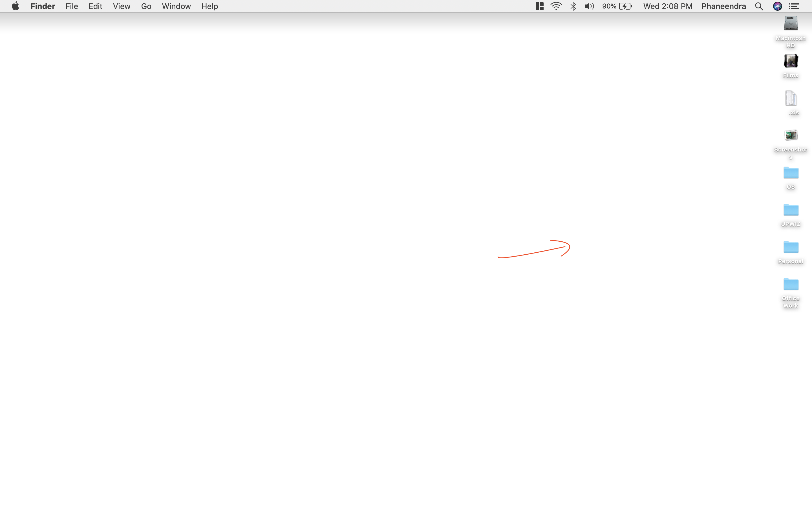Open the Go menu
Image resolution: width=812 pixels, height=507 pixels.
click(x=146, y=6)
